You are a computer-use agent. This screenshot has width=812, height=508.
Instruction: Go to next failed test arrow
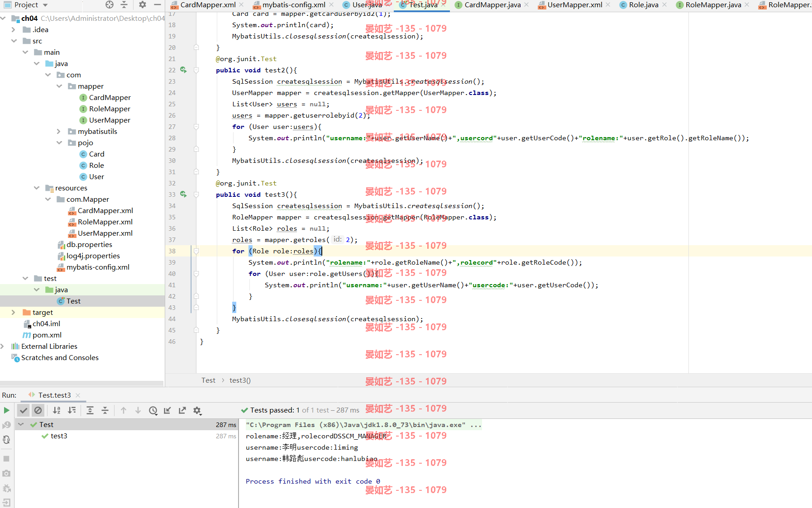point(138,410)
